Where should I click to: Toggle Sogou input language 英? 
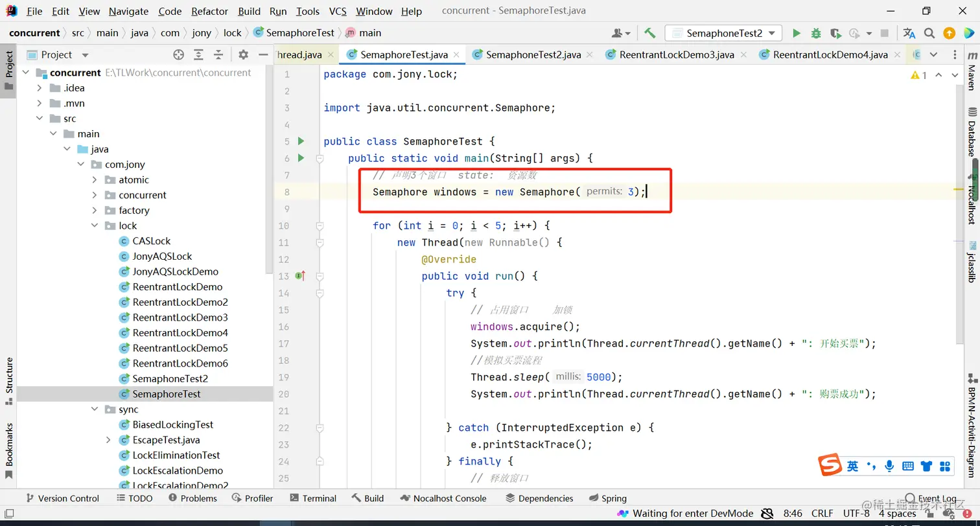click(x=852, y=466)
